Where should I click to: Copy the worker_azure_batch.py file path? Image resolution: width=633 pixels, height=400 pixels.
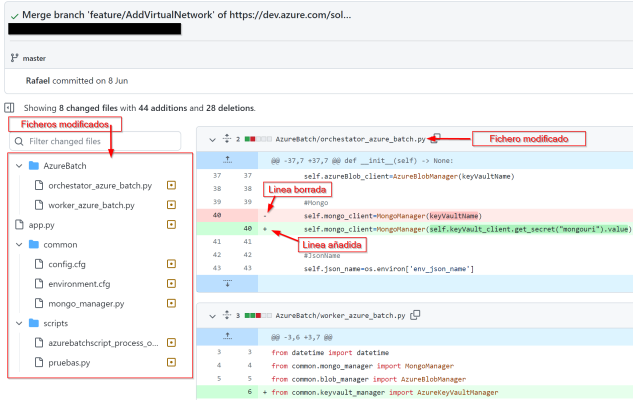tap(415, 315)
